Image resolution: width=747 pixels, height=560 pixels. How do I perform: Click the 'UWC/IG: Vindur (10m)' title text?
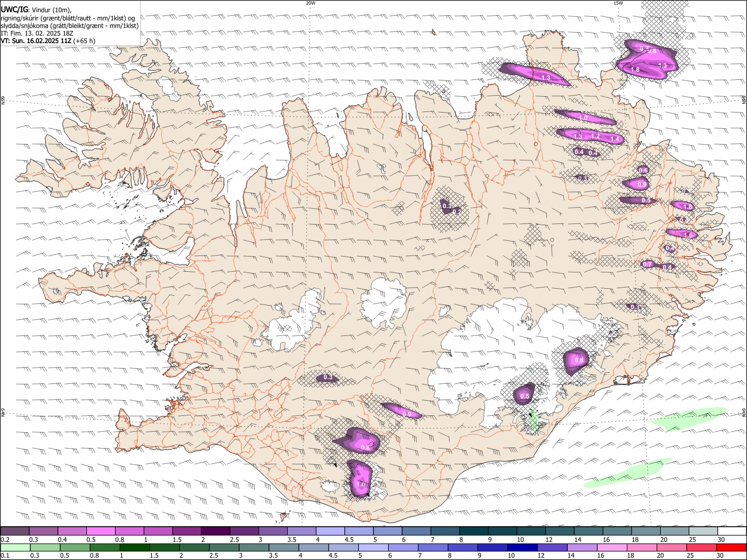(x=36, y=10)
